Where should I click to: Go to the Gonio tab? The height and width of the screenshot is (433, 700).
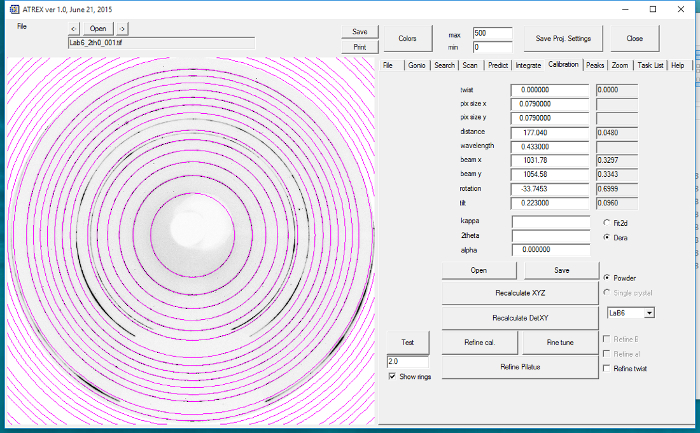click(417, 65)
